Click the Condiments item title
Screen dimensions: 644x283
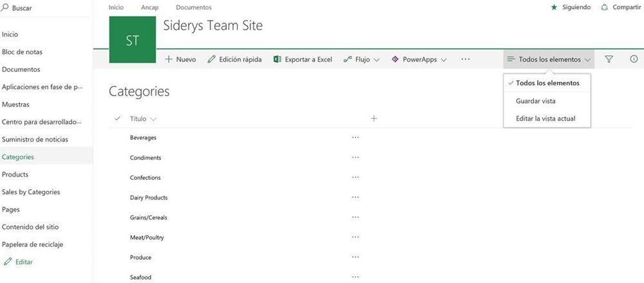(x=146, y=157)
